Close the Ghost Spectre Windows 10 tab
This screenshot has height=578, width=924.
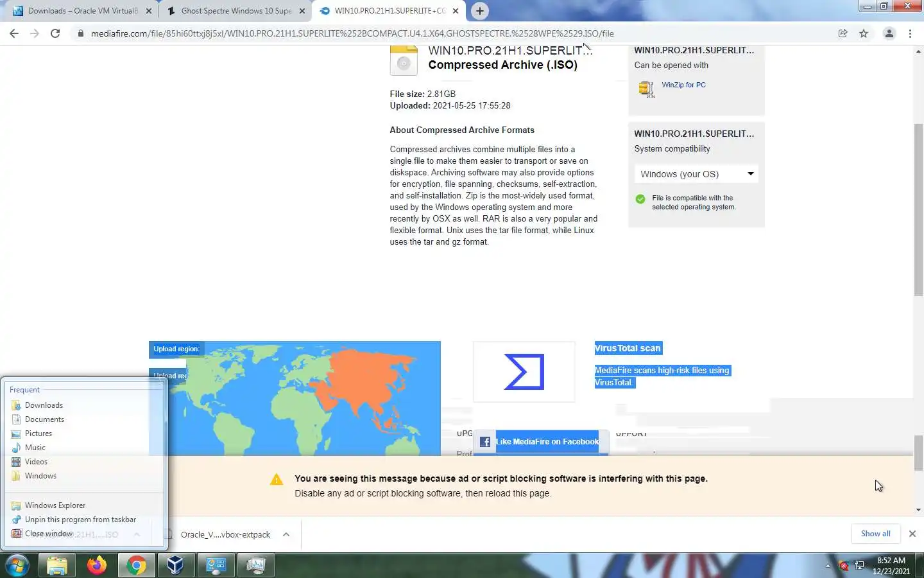pyautogui.click(x=302, y=11)
